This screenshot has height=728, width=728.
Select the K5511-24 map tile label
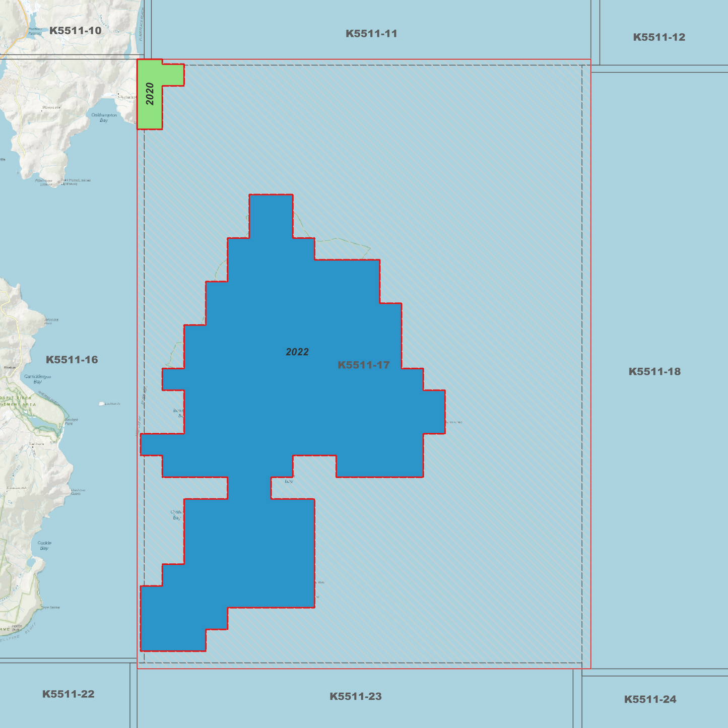tap(650, 699)
